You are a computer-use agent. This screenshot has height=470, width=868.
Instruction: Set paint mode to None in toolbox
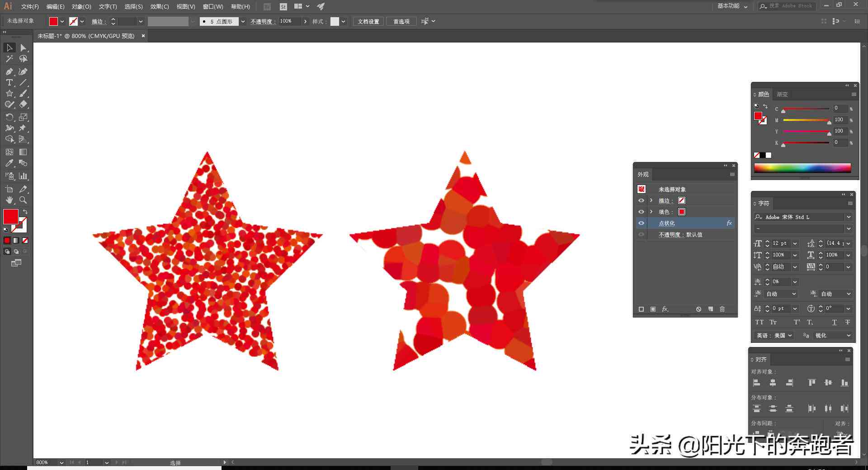click(x=25, y=240)
